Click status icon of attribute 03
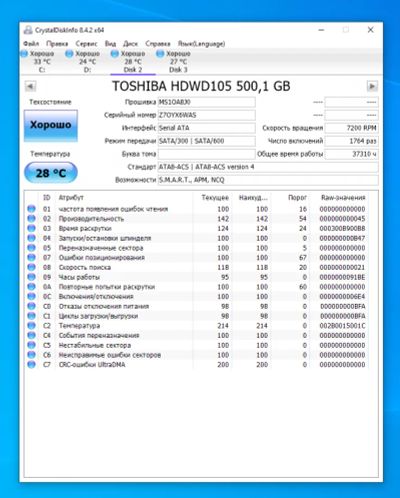 click(31, 228)
